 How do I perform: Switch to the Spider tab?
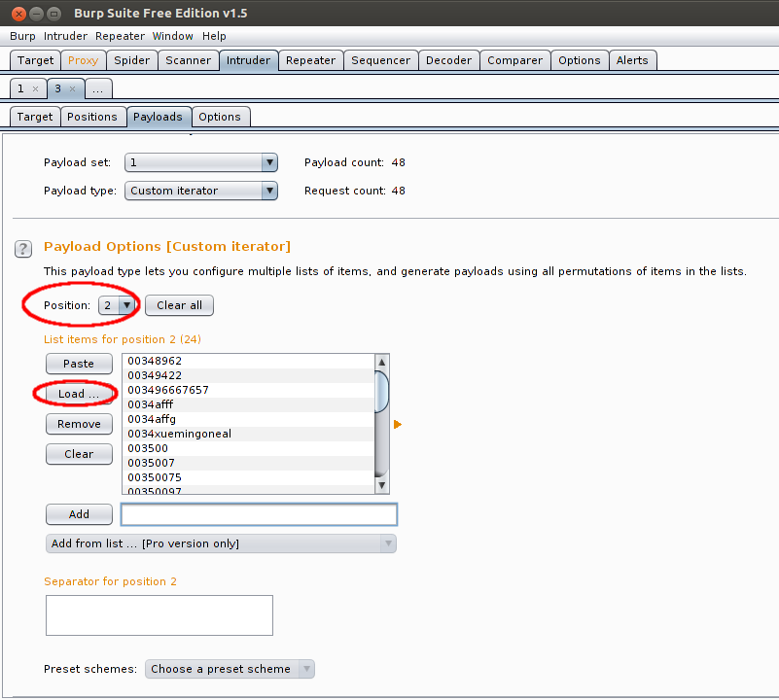click(131, 60)
